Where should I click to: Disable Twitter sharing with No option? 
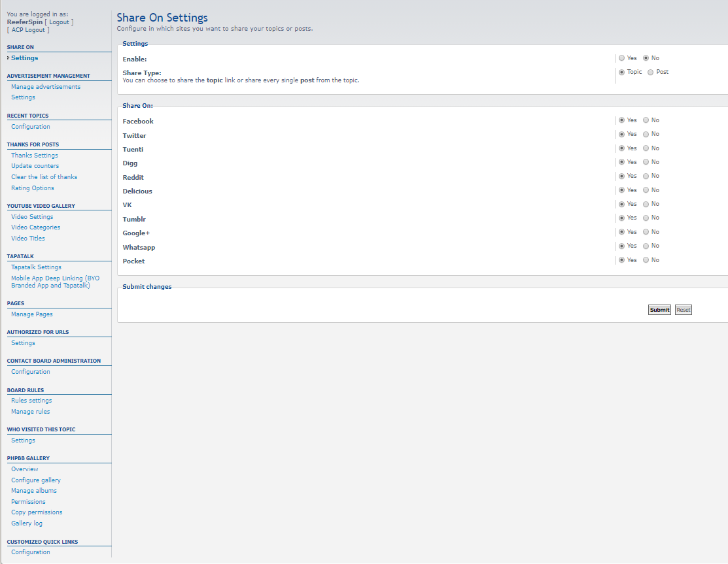pyautogui.click(x=646, y=135)
